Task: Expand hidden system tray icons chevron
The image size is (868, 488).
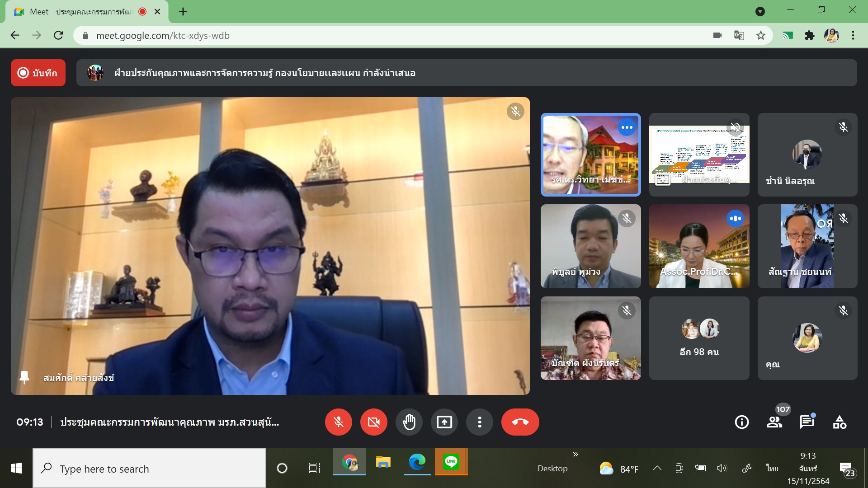Action: (657, 468)
